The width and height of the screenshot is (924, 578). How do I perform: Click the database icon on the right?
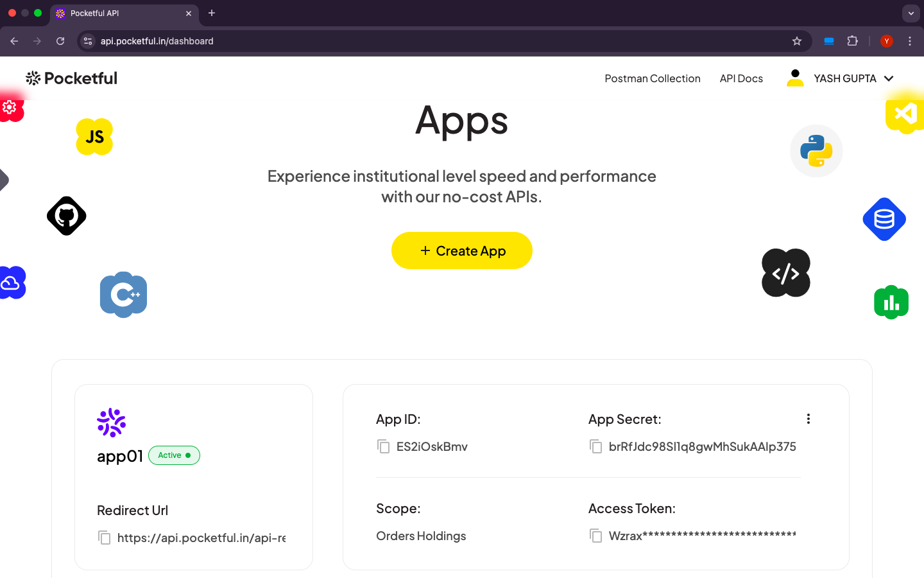tap(884, 219)
